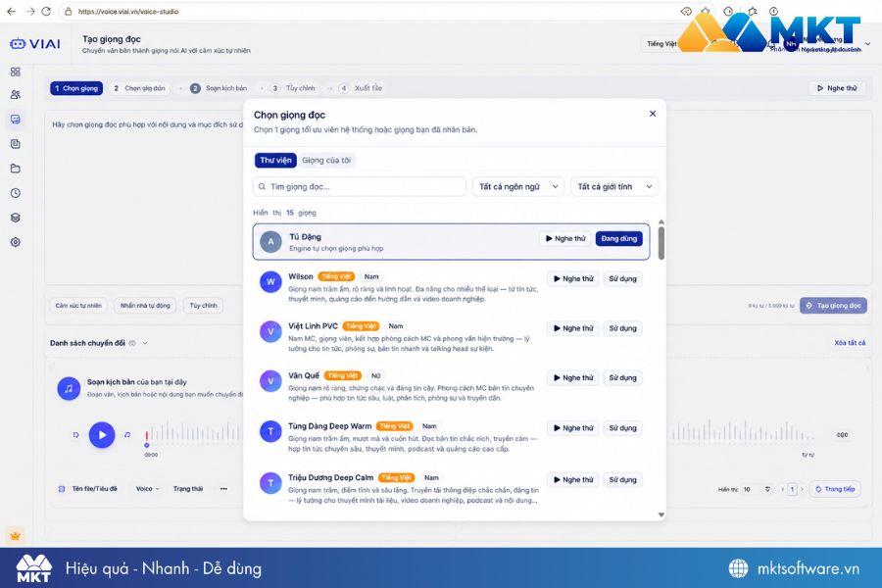Viewport: 882px width, 588px height.
Task: Go back with the browser back arrow
Action: click(11, 11)
